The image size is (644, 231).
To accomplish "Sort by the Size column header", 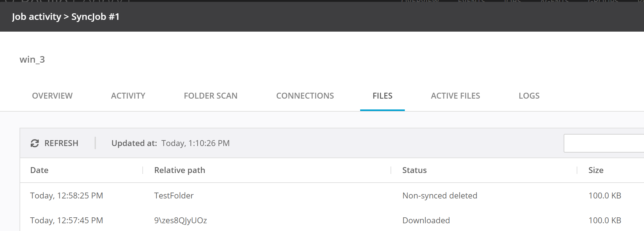I will point(596,170).
